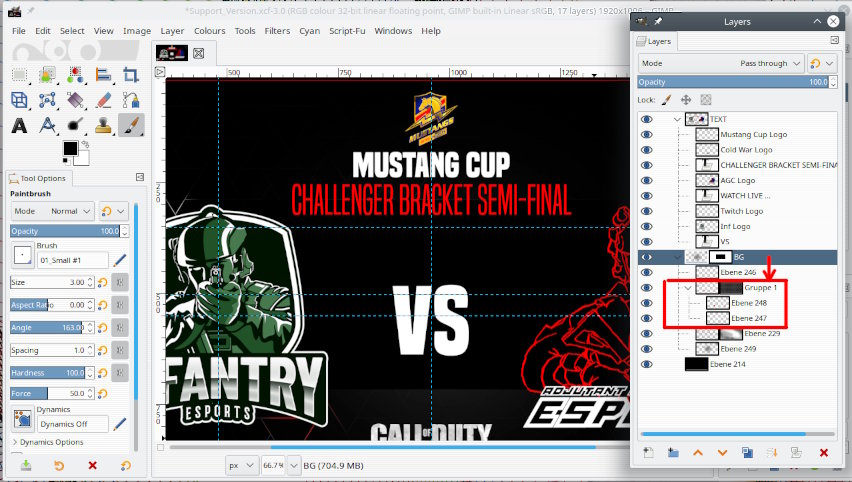
Task: Select the Foreground Select tool
Action: [47, 74]
